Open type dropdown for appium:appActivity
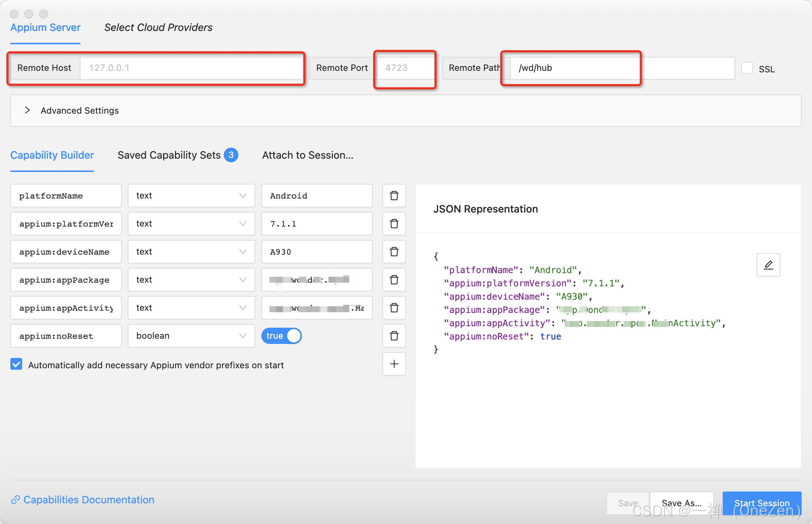Image resolution: width=812 pixels, height=524 pixels. coord(192,308)
